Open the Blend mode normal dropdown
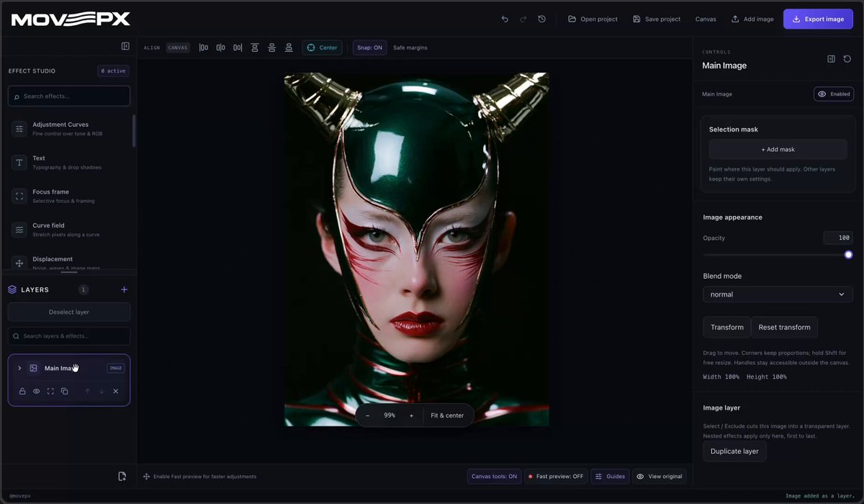 click(778, 294)
